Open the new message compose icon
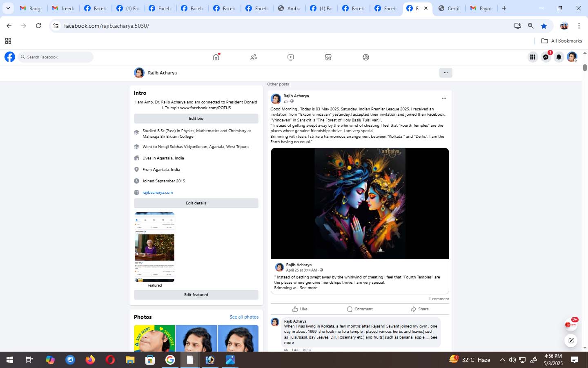The image size is (588, 368). click(571, 340)
